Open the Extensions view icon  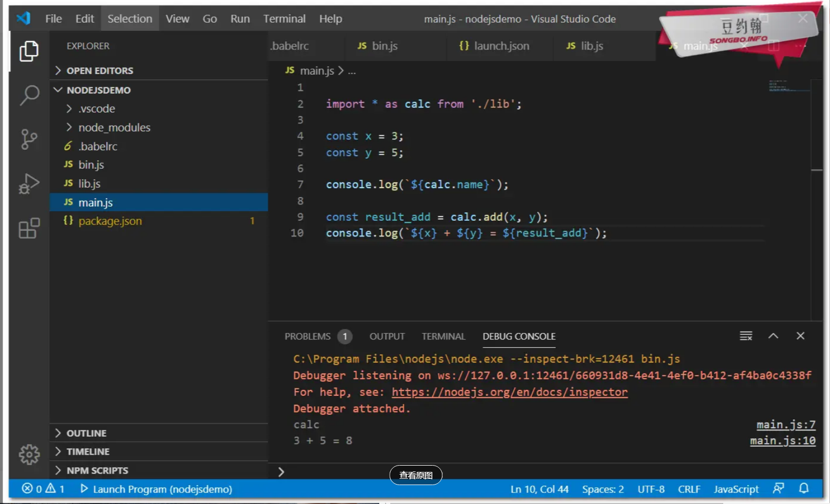(29, 228)
